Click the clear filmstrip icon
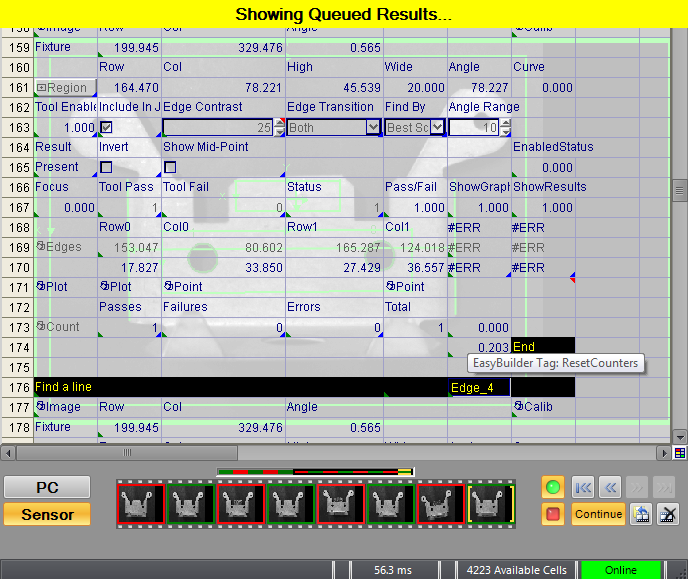 668,514
